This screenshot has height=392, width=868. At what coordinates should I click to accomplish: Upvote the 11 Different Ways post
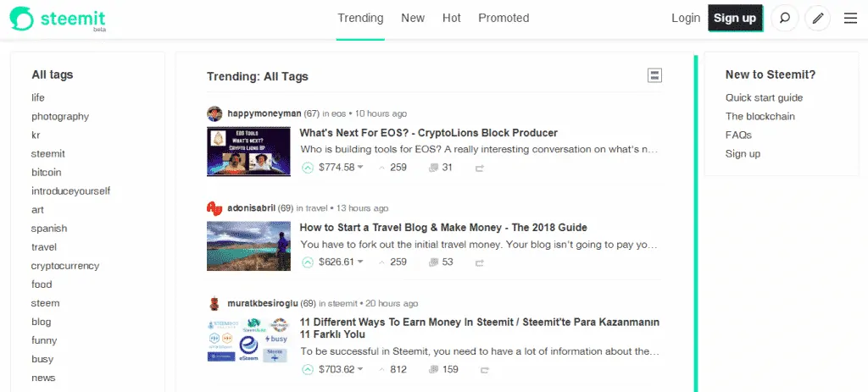[308, 369]
